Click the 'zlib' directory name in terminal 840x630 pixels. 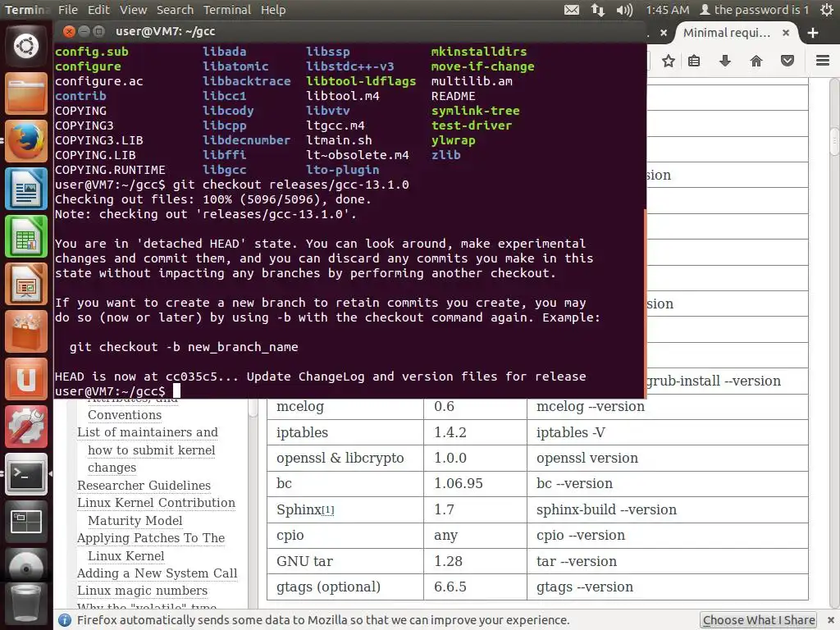point(445,155)
